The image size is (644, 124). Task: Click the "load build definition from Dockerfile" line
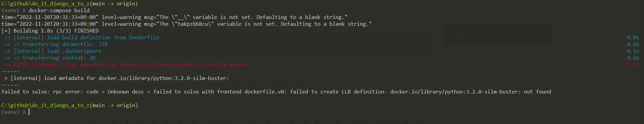(82, 38)
